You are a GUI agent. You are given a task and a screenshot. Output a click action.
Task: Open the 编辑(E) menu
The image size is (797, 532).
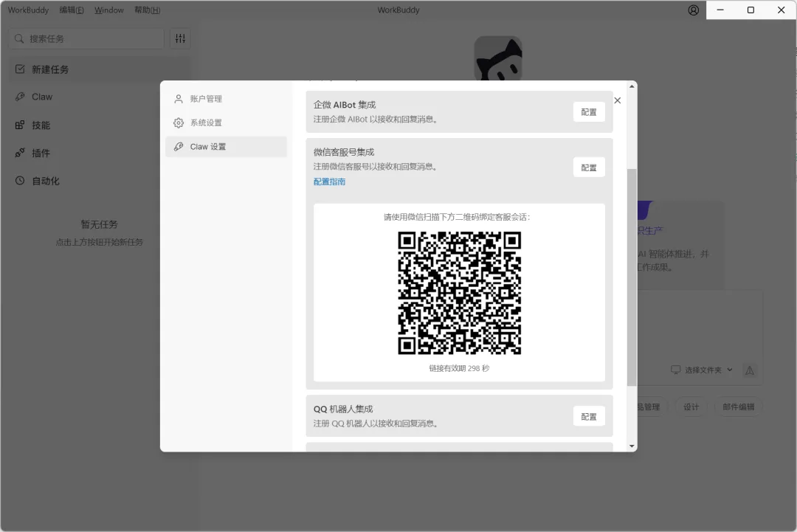[72, 10]
